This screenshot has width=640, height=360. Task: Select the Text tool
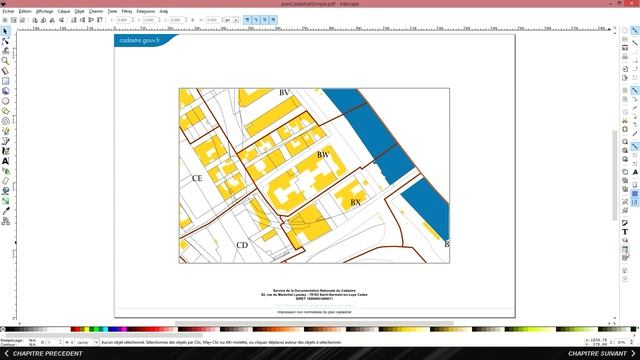[x=5, y=161]
